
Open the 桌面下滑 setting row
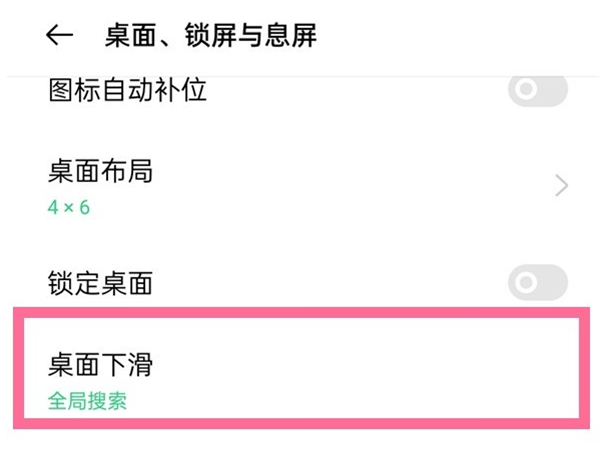[x=300, y=378]
